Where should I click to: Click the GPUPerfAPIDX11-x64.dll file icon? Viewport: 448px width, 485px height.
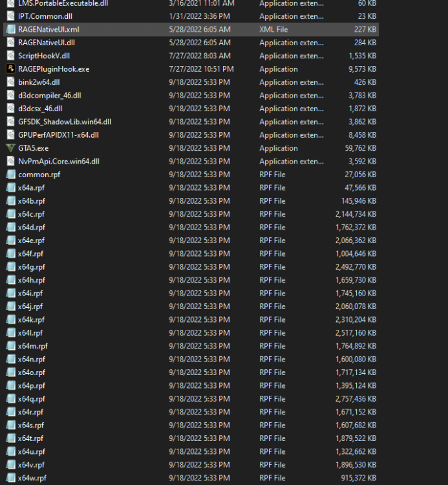pyautogui.click(x=10, y=135)
